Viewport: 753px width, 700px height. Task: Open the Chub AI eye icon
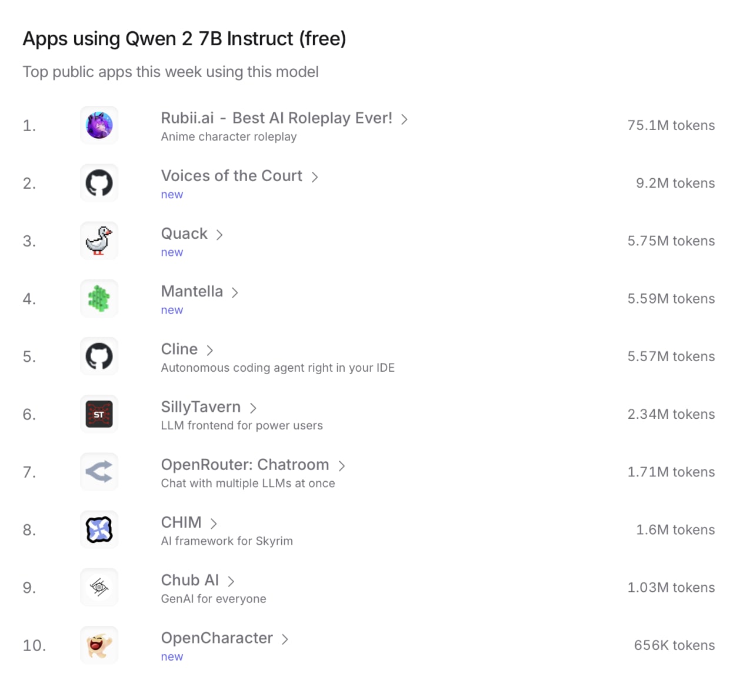point(99,587)
